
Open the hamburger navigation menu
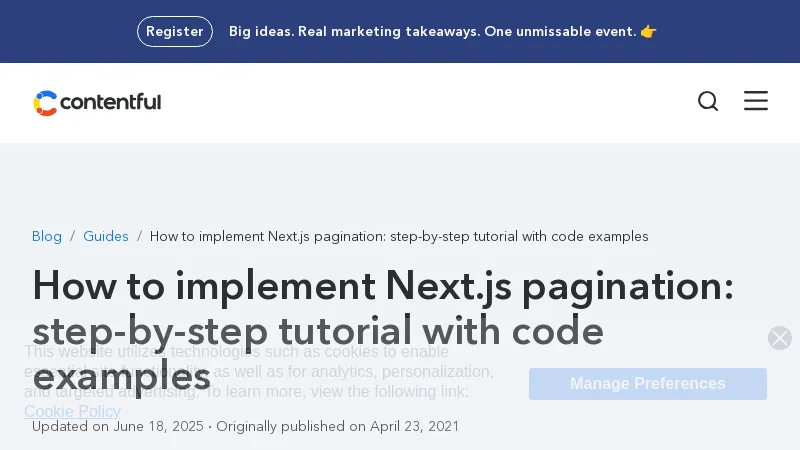[756, 101]
